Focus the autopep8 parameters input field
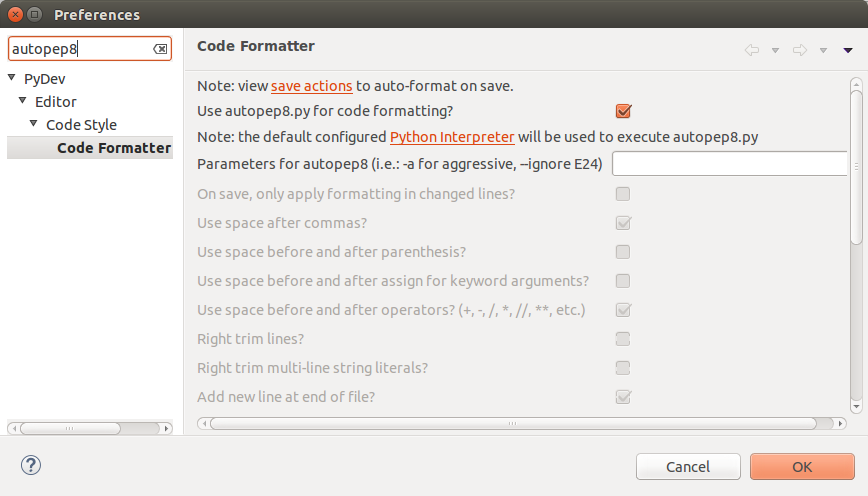This screenshot has height=496, width=868. coord(730,164)
